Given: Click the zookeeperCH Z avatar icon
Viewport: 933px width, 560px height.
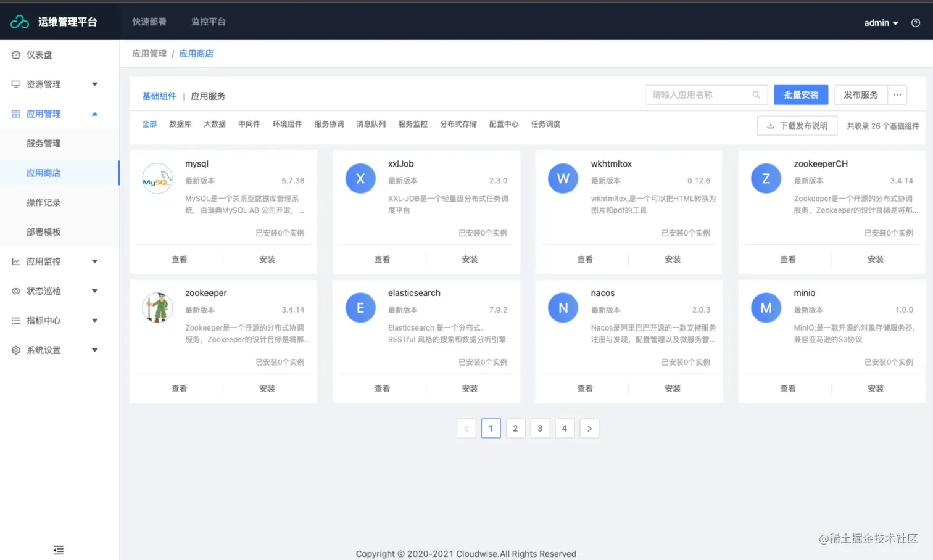Looking at the screenshot, I should [x=766, y=179].
